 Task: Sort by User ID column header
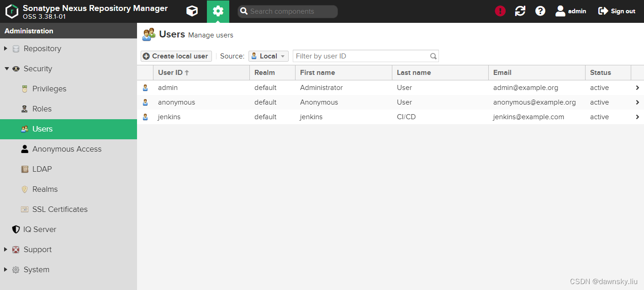201,73
